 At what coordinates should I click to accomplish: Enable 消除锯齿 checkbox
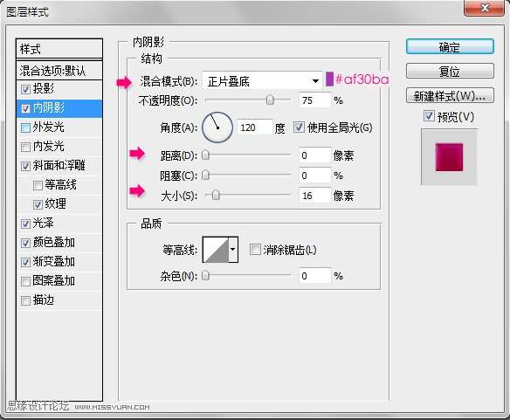click(x=255, y=250)
